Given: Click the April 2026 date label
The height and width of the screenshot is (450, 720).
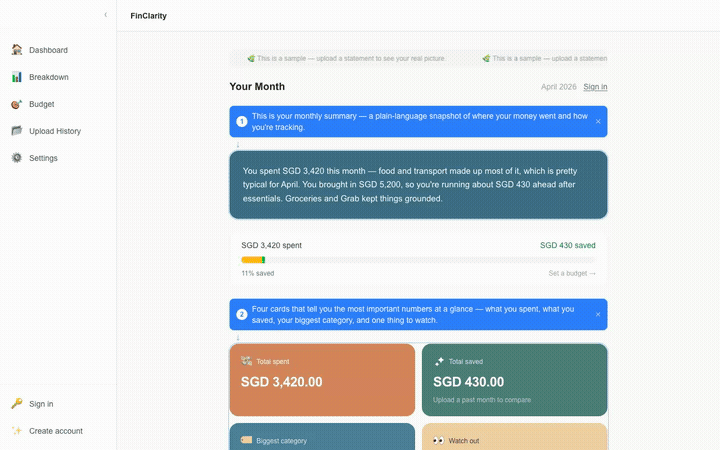Looking at the screenshot, I should [x=558, y=87].
